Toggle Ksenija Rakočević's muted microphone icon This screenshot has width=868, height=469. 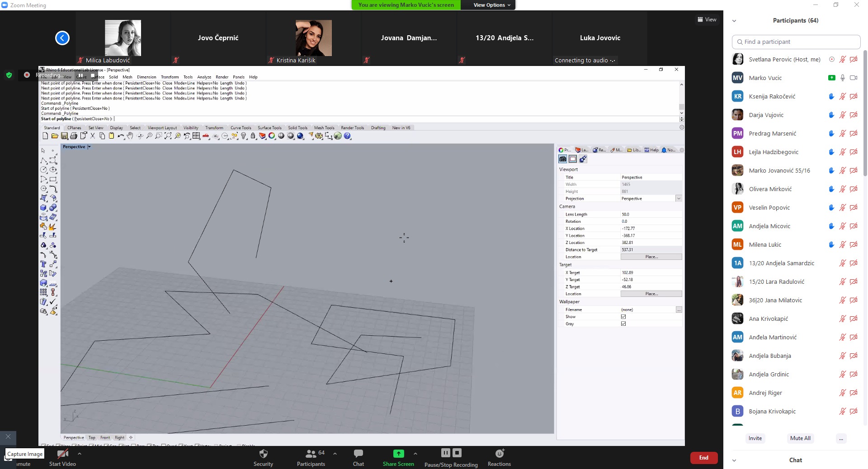[843, 96]
